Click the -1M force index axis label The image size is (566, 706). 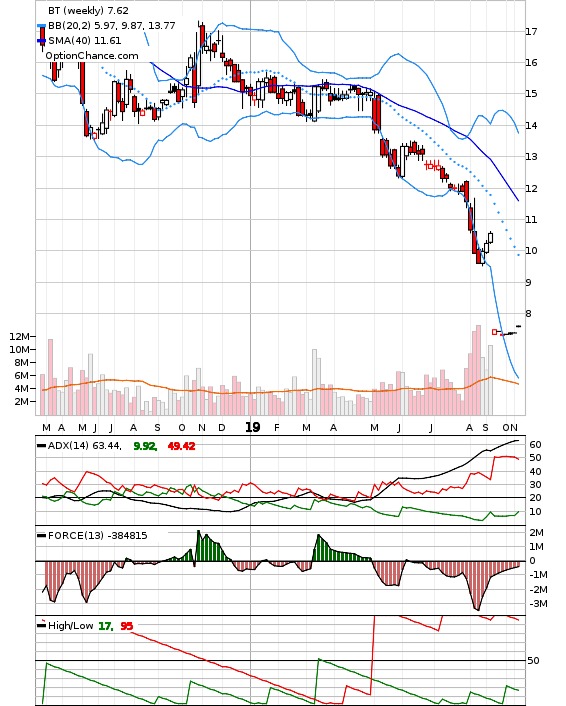pyautogui.click(x=538, y=575)
